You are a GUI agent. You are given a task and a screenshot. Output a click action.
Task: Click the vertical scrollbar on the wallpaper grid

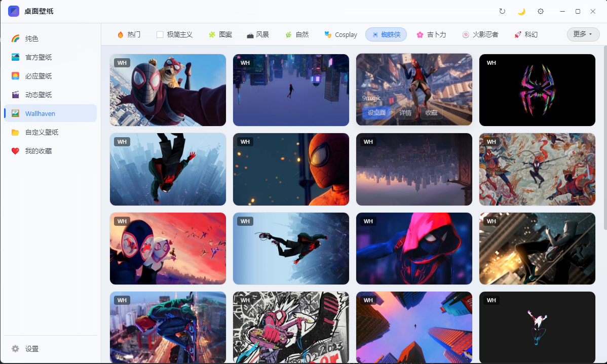[x=605, y=137]
